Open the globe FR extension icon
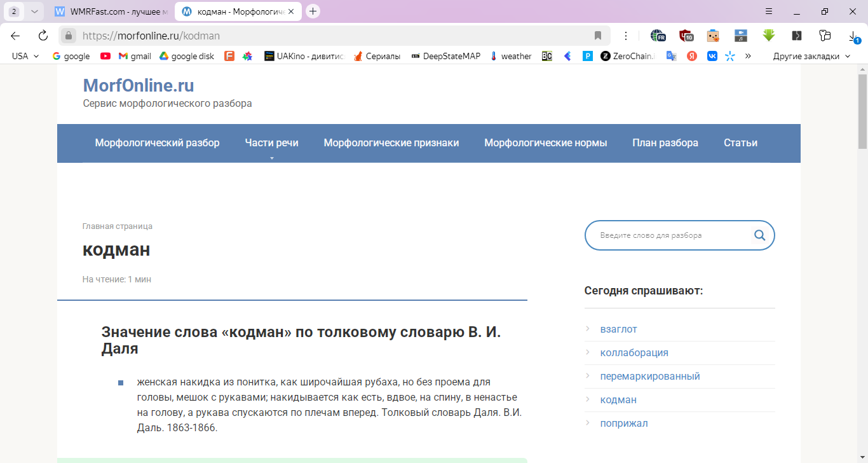This screenshot has height=463, width=868. tap(657, 36)
